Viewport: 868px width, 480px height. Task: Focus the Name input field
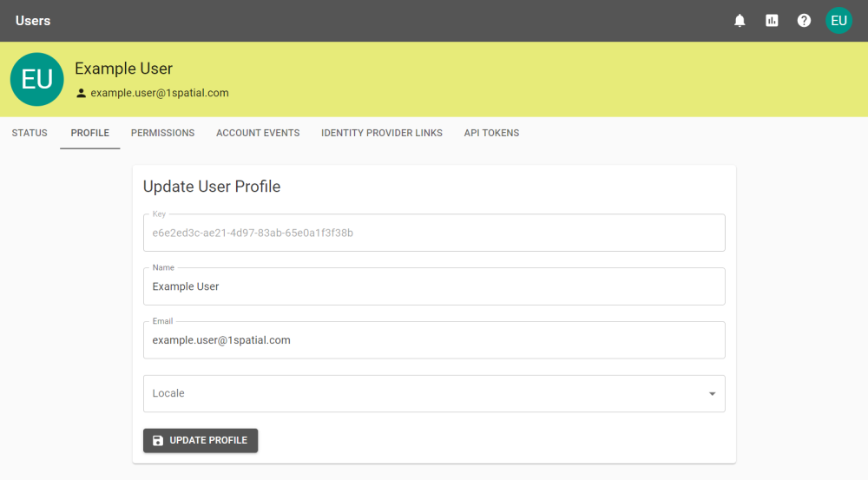click(434, 286)
